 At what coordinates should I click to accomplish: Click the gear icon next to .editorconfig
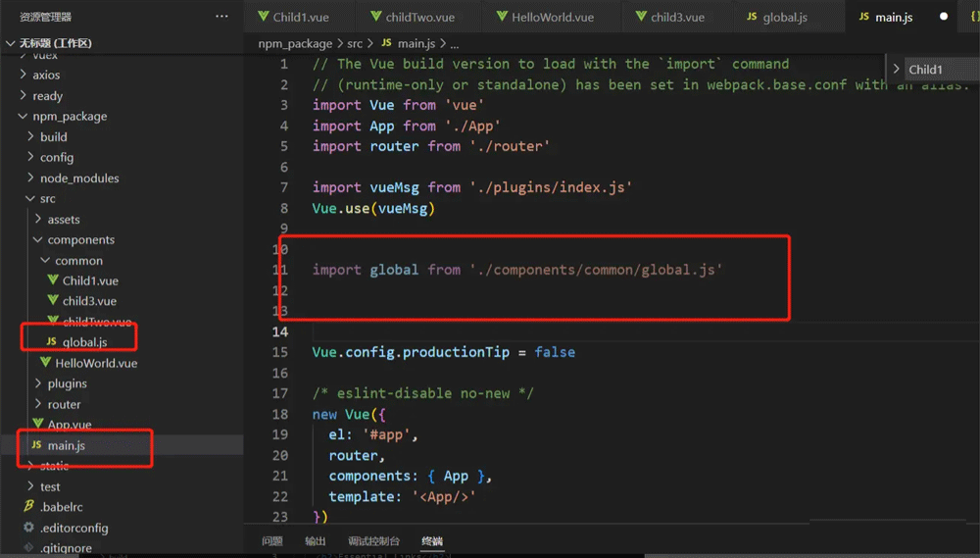[x=28, y=528]
